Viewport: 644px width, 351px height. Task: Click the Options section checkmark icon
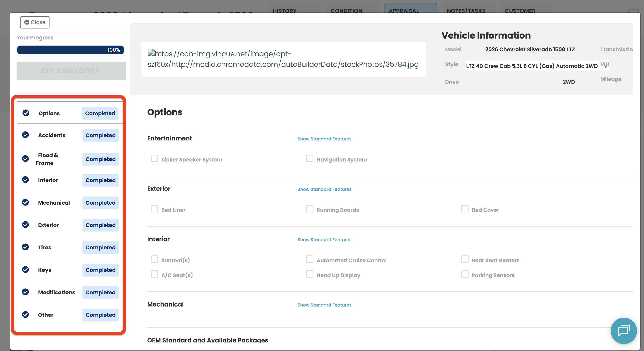(26, 113)
